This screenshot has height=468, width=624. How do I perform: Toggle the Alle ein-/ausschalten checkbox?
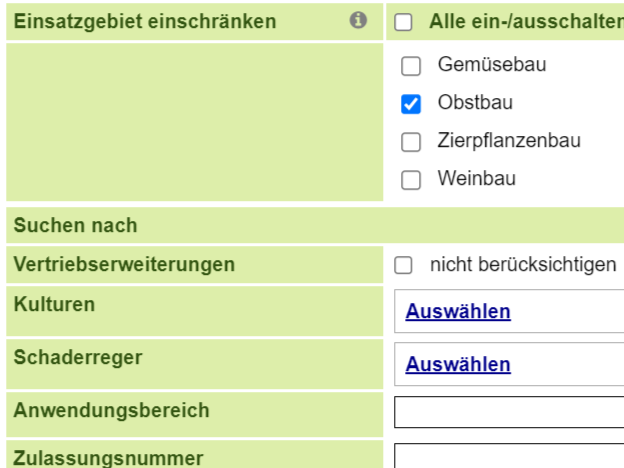(403, 22)
